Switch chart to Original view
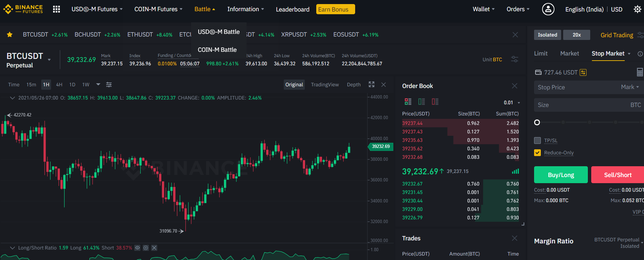This screenshot has height=260, width=644. pyautogui.click(x=294, y=85)
